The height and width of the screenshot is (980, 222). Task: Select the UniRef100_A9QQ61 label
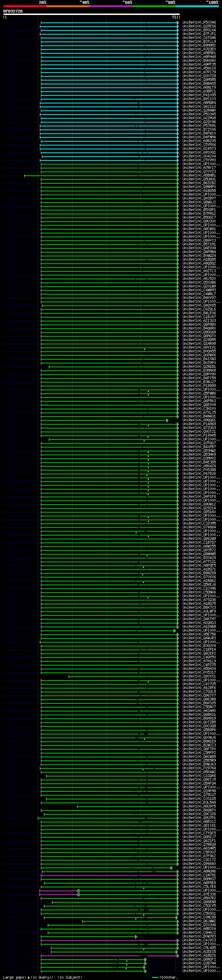(199, 420)
